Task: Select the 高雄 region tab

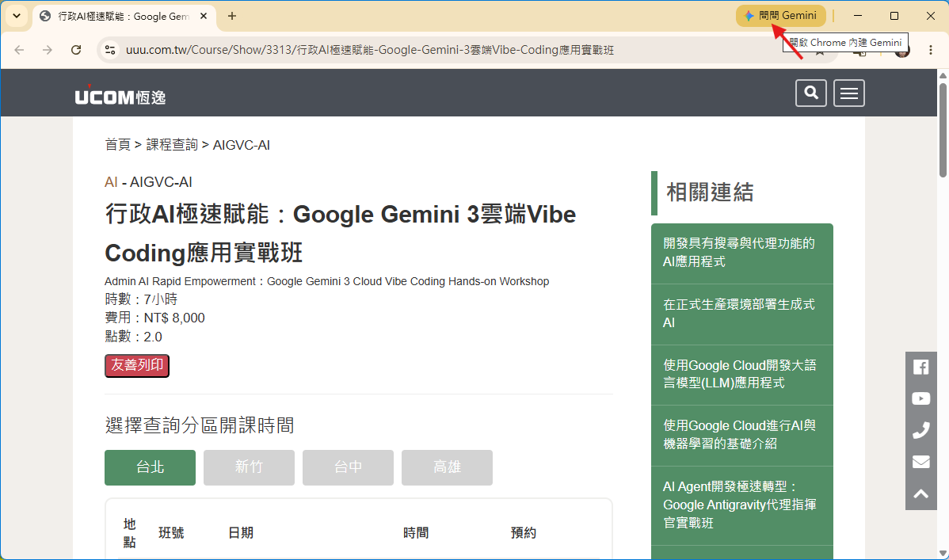Action: point(447,467)
